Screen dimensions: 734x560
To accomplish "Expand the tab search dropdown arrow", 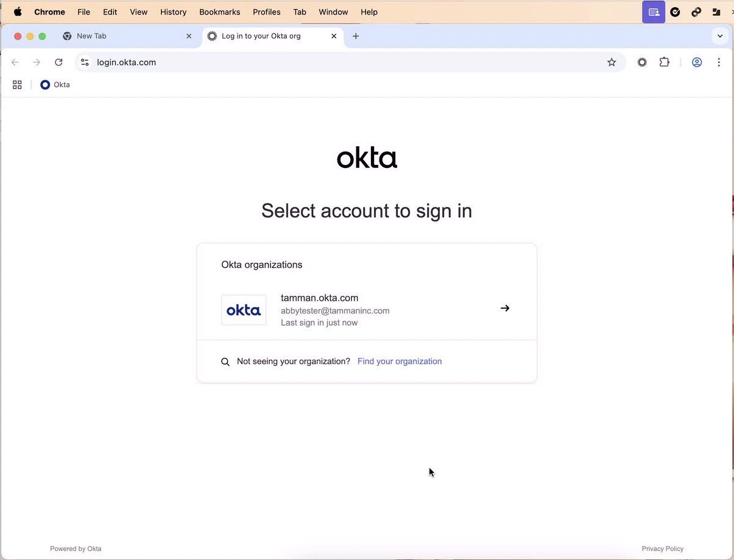I will point(720,36).
